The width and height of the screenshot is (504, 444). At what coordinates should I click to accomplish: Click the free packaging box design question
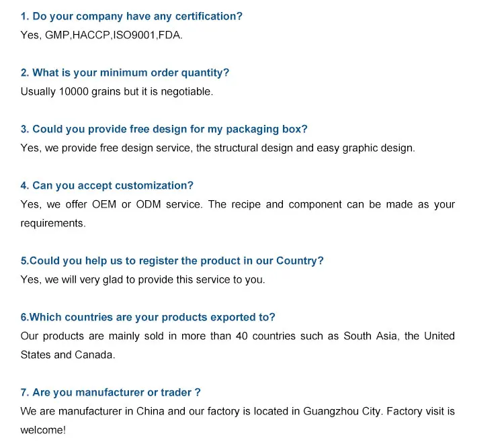pos(164,129)
